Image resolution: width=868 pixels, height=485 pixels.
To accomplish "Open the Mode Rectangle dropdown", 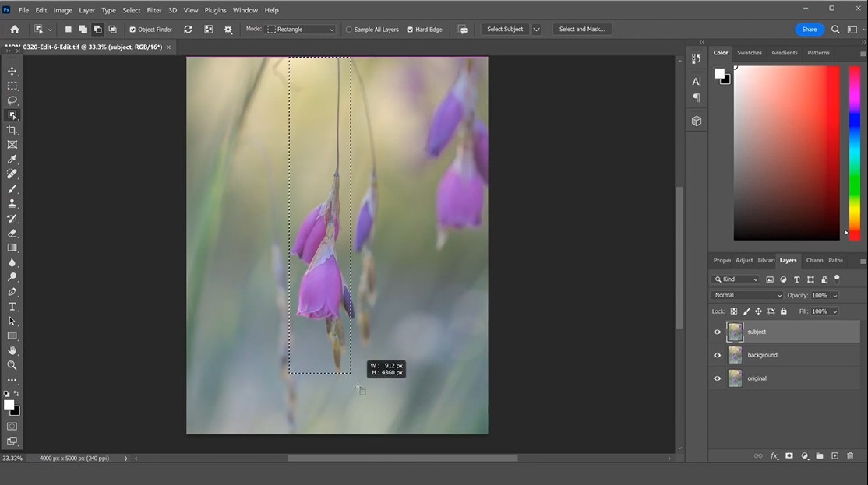I will tap(301, 30).
